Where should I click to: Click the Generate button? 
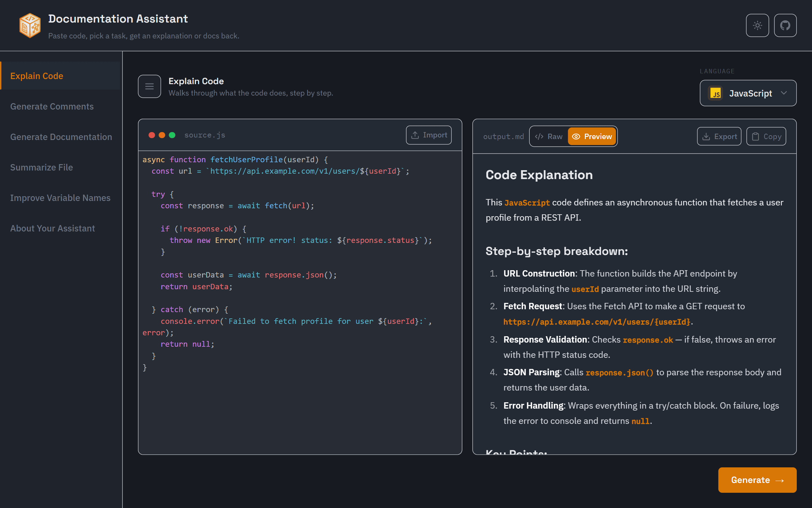tap(757, 480)
